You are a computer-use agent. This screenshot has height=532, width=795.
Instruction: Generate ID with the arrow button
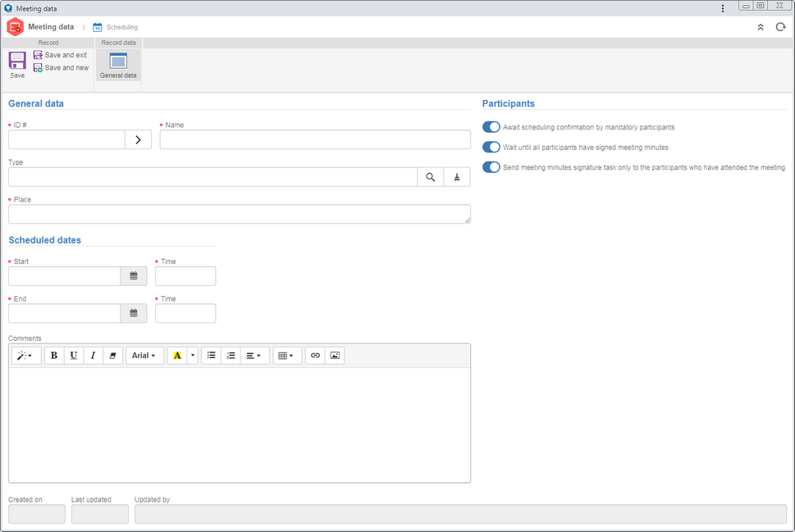tap(138, 140)
